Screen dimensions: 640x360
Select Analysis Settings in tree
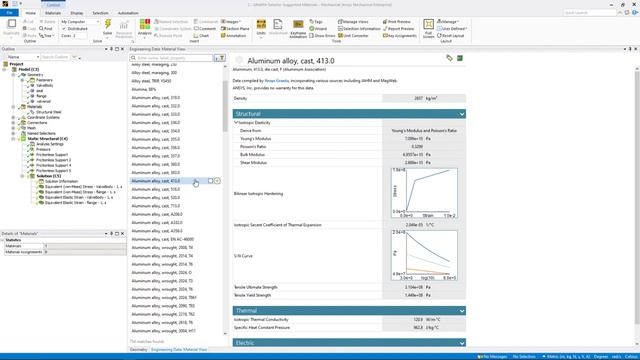click(50, 144)
